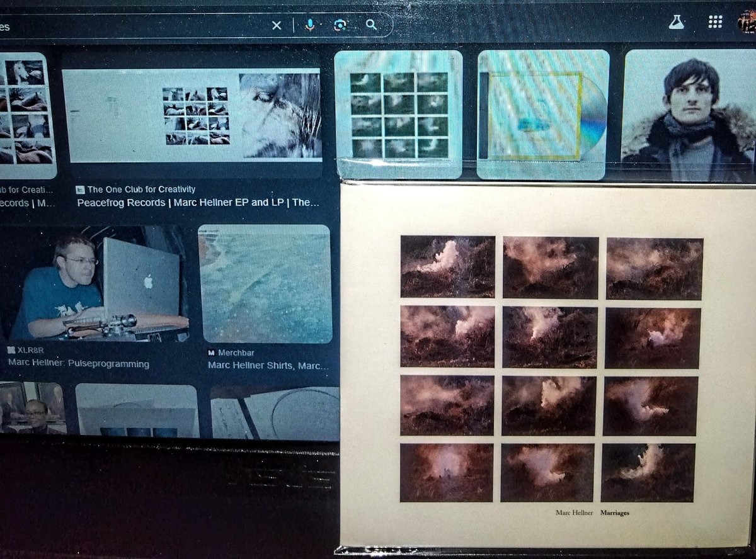This screenshot has width=756, height=559.
Task: Open the teal textured Merchbar thumbnail
Action: 265,284
